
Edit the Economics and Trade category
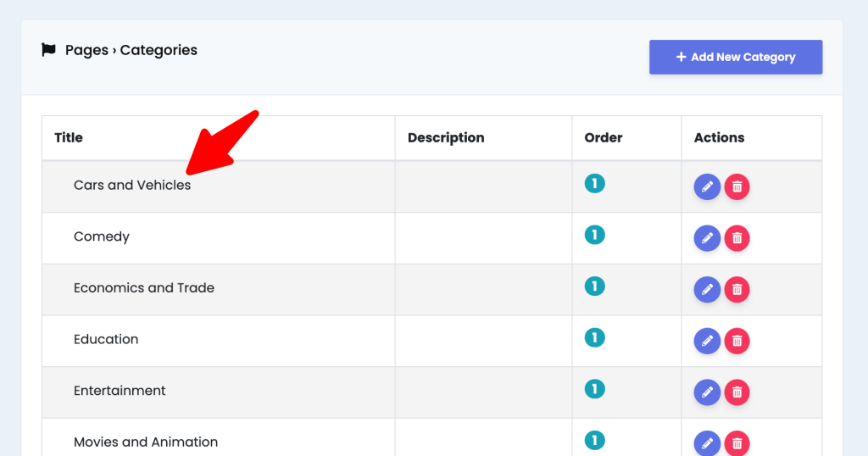pyautogui.click(x=707, y=290)
